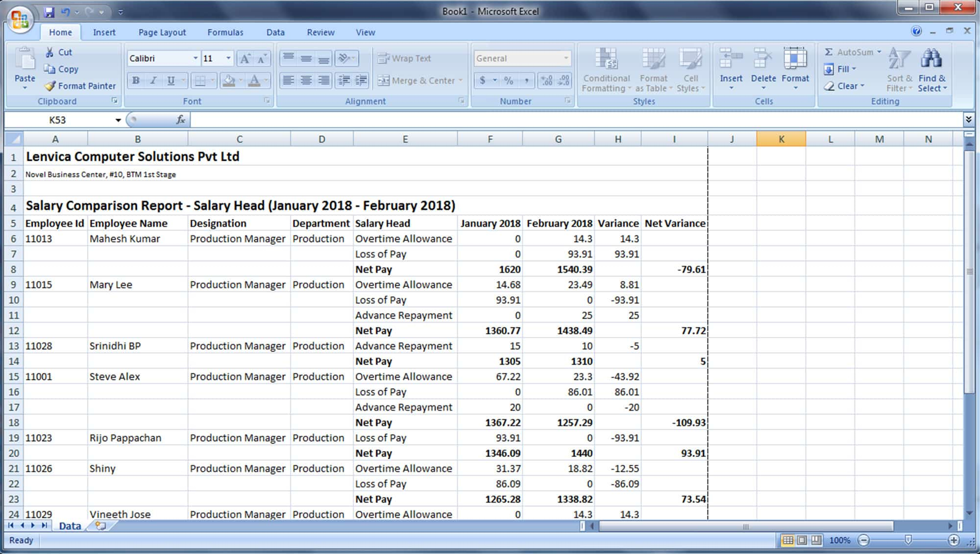Toggle Italic formatting button
Image resolution: width=980 pixels, height=554 pixels.
(x=153, y=80)
